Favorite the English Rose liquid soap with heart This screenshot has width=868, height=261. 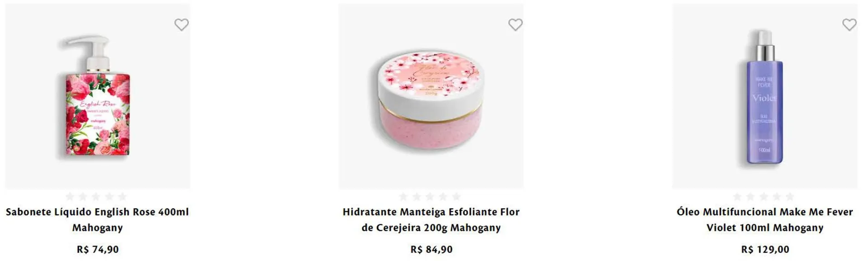[x=181, y=24]
